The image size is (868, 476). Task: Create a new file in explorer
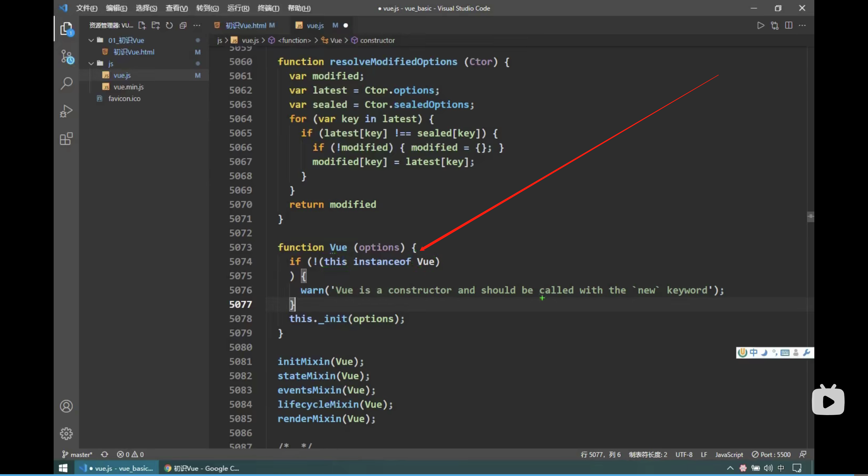[x=142, y=25]
